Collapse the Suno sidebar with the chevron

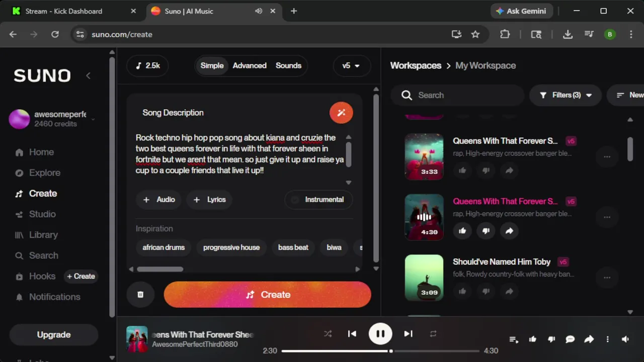coord(88,75)
